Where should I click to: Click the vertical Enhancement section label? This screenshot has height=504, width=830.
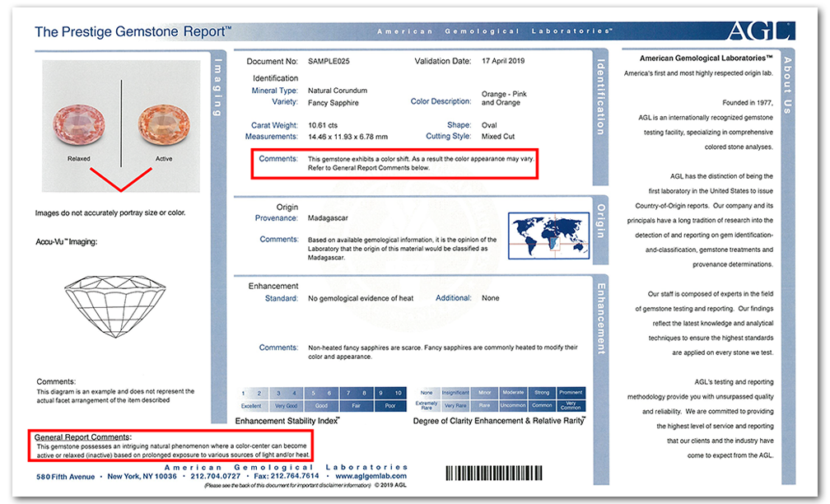pyautogui.click(x=601, y=318)
